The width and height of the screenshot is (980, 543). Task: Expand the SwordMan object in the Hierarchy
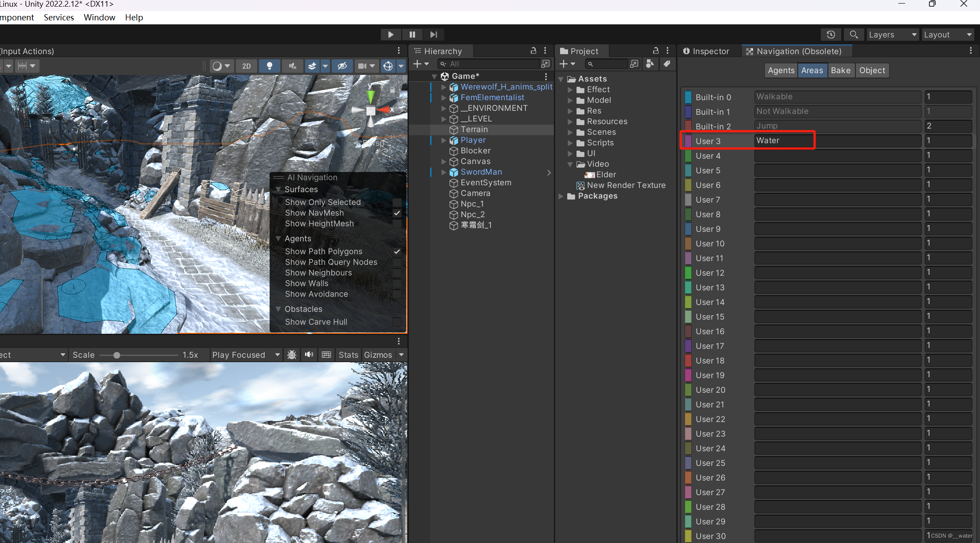click(x=444, y=172)
